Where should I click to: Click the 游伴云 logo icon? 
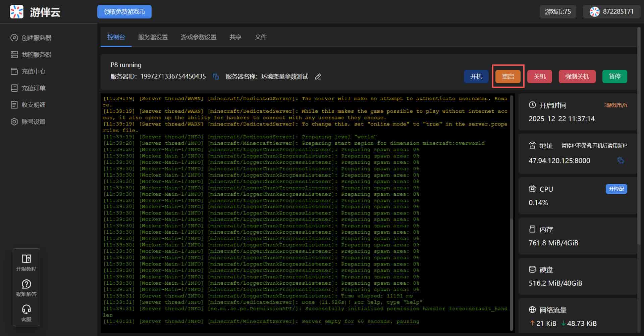[x=17, y=12]
